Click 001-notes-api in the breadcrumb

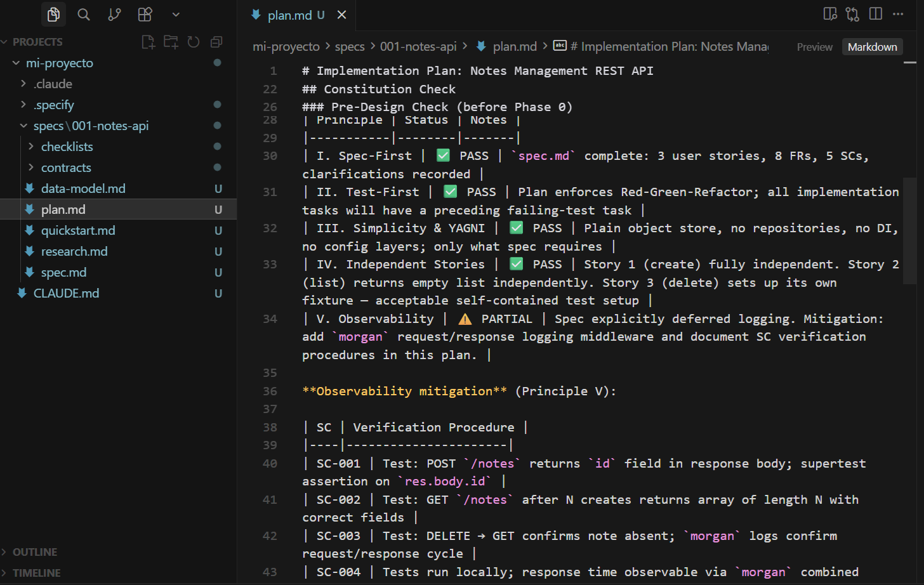[x=418, y=46]
